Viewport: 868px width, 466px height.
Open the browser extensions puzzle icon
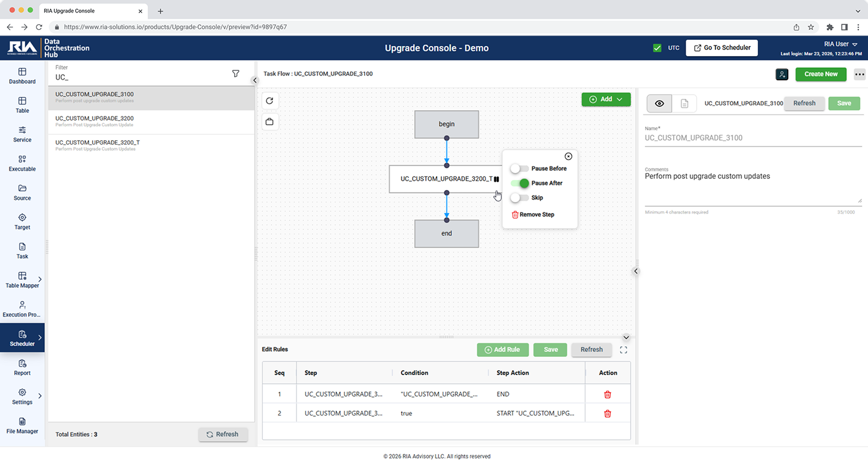pos(829,27)
